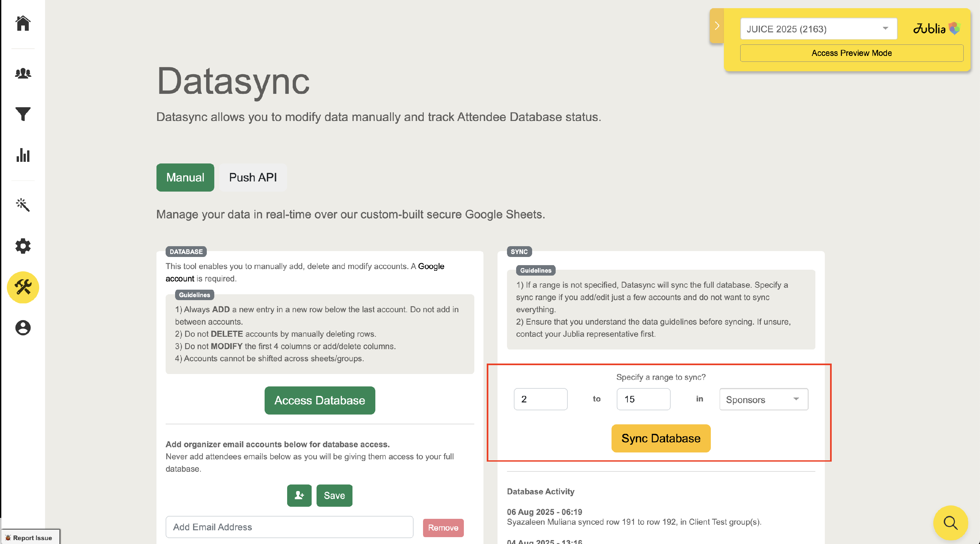
Task: Click Report Issue button
Action: 30,537
